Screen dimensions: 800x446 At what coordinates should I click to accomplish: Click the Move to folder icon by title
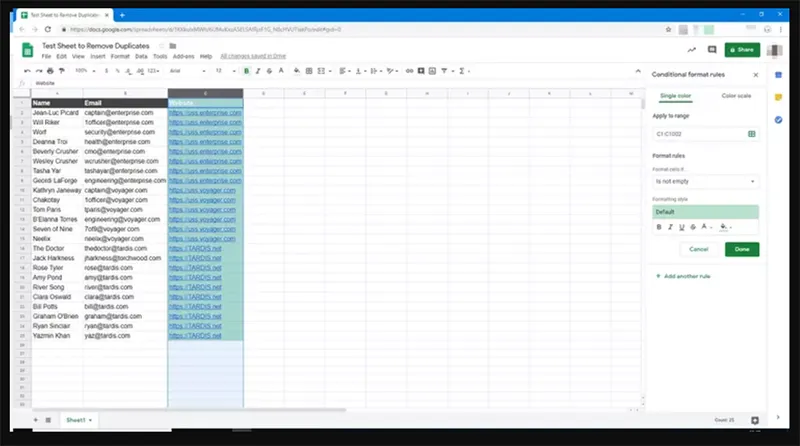(172, 46)
